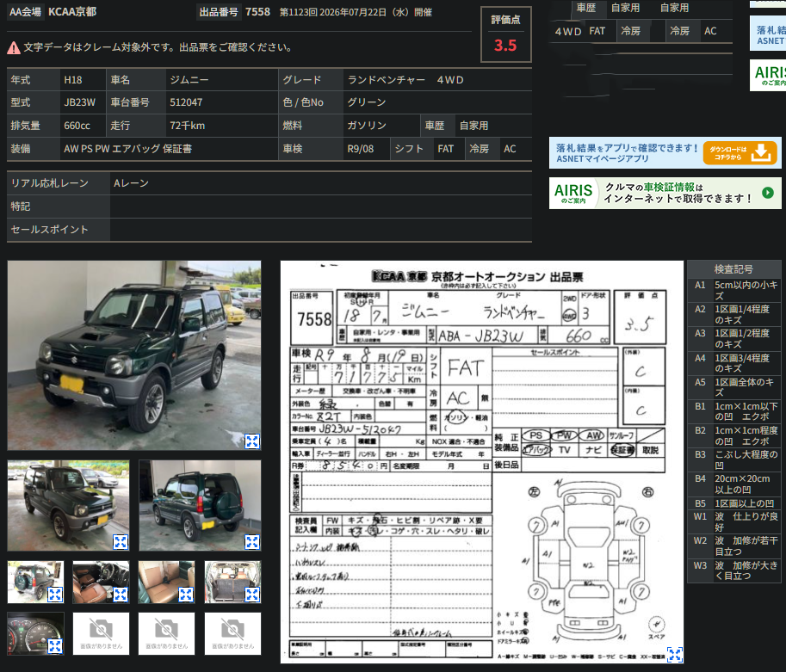This screenshot has width=786, height=672.
Task: Click the B4 legend row 20cm×20cm以上の凹
Action: (733, 484)
